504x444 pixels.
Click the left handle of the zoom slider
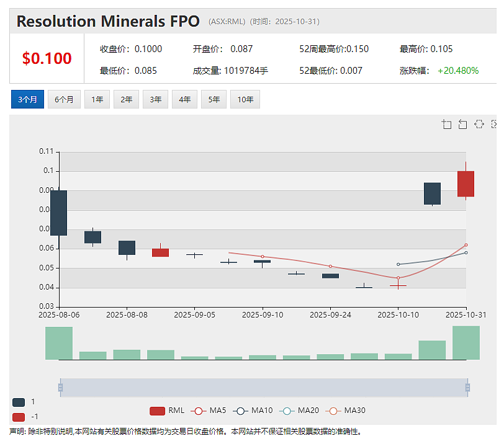pyautogui.click(x=60, y=388)
